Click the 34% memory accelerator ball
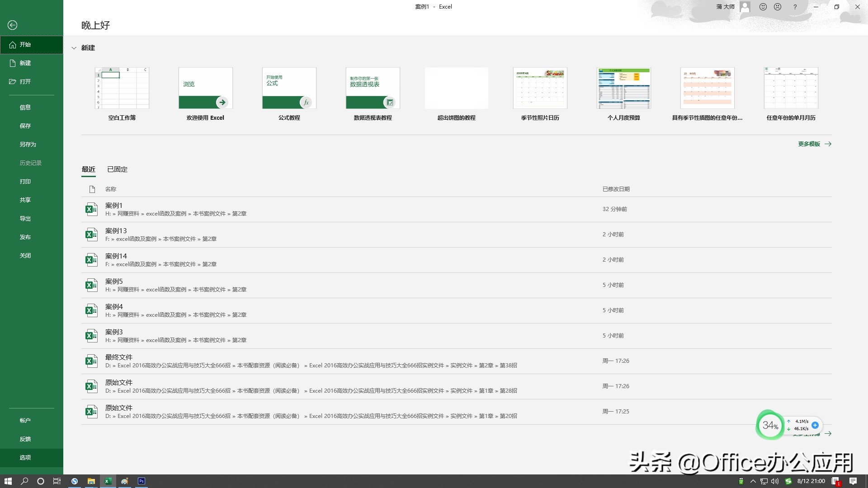The width and height of the screenshot is (868, 488). tap(770, 425)
